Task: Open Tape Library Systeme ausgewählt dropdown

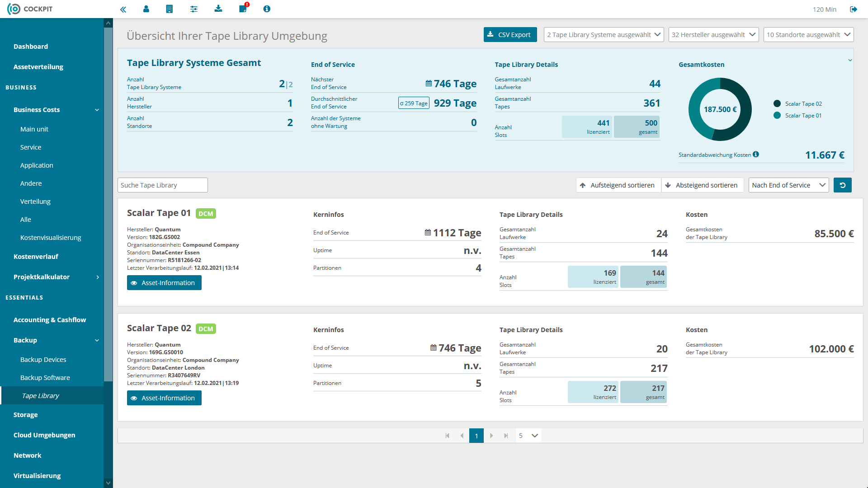Action: [x=604, y=35]
